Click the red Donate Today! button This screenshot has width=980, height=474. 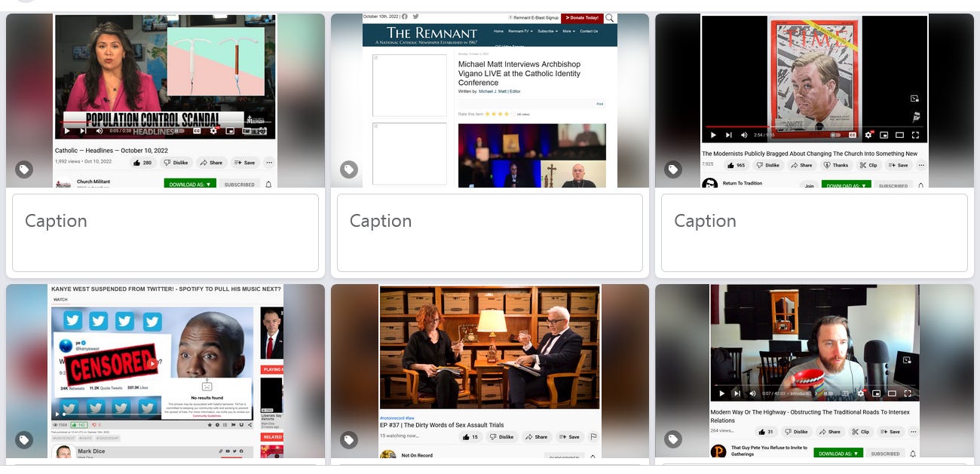(582, 18)
